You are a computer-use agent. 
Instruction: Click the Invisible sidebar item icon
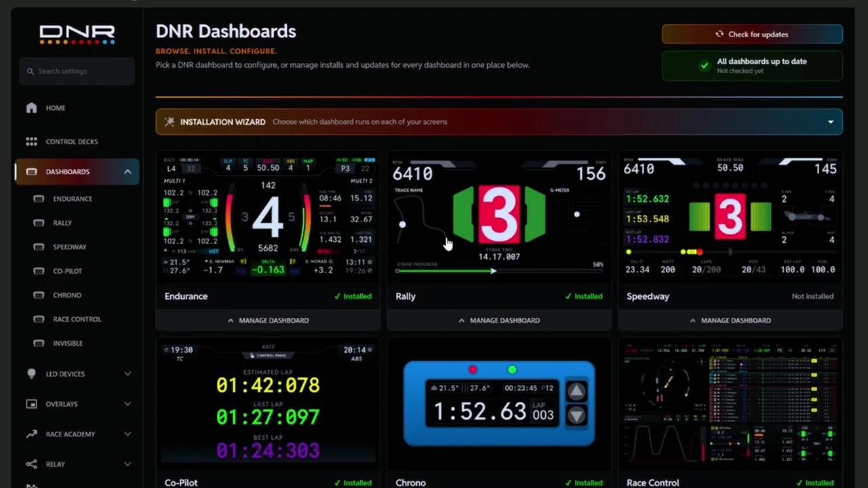[x=39, y=343]
